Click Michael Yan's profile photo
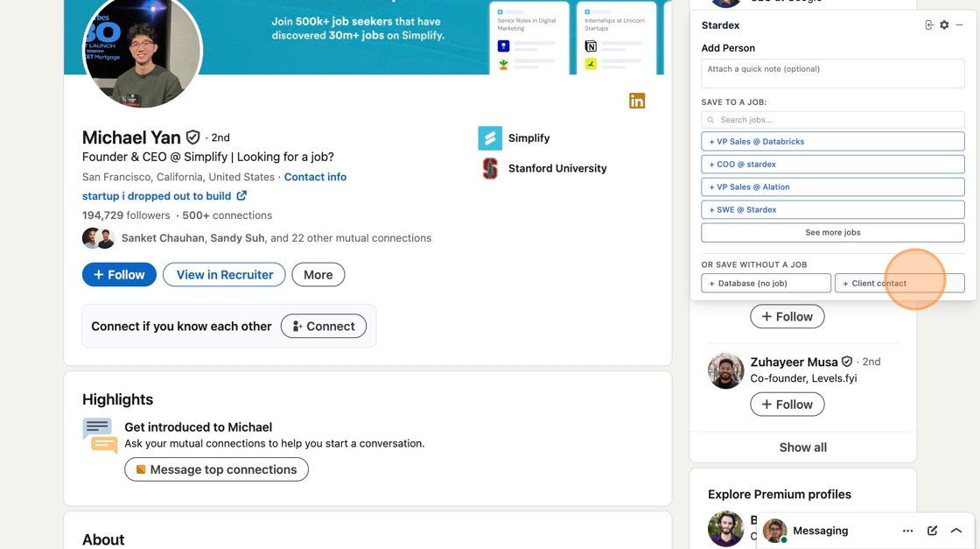The height and width of the screenshot is (549, 980). click(x=143, y=51)
